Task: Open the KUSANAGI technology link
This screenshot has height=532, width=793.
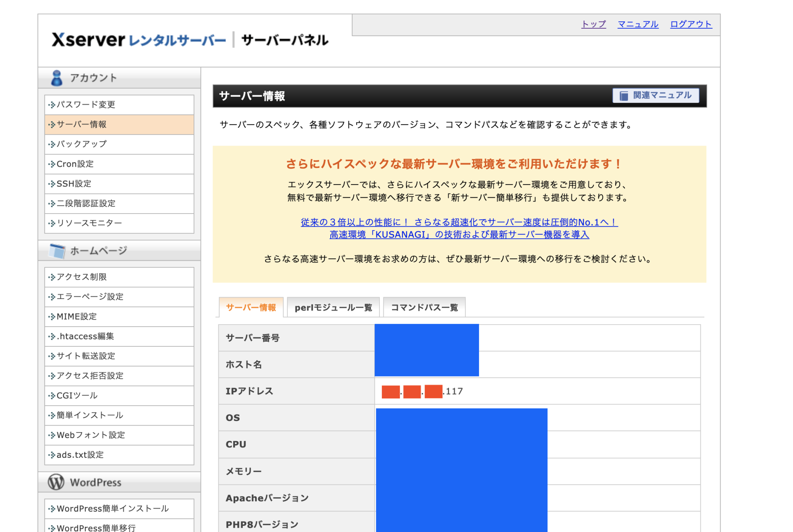Action: [459, 234]
